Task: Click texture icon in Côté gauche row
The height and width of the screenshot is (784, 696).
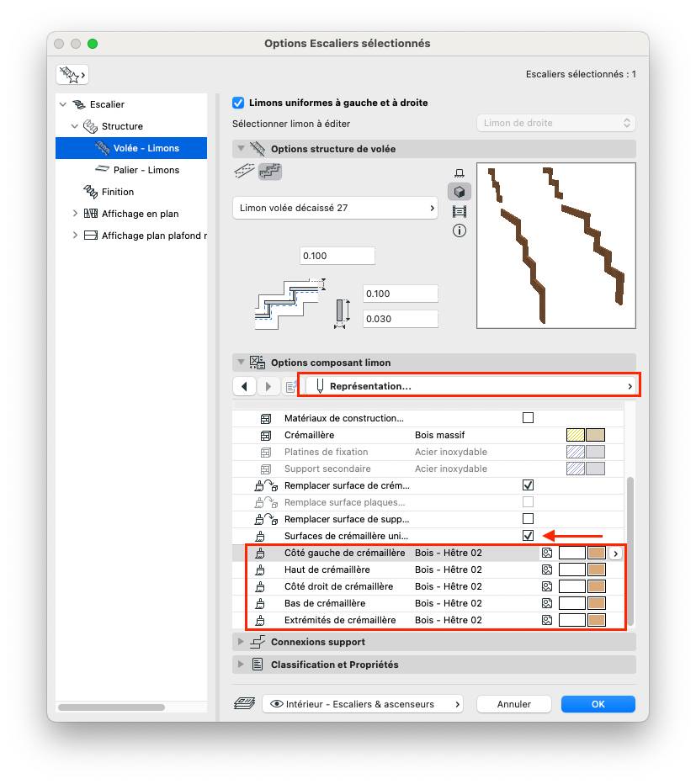Action: click(547, 553)
